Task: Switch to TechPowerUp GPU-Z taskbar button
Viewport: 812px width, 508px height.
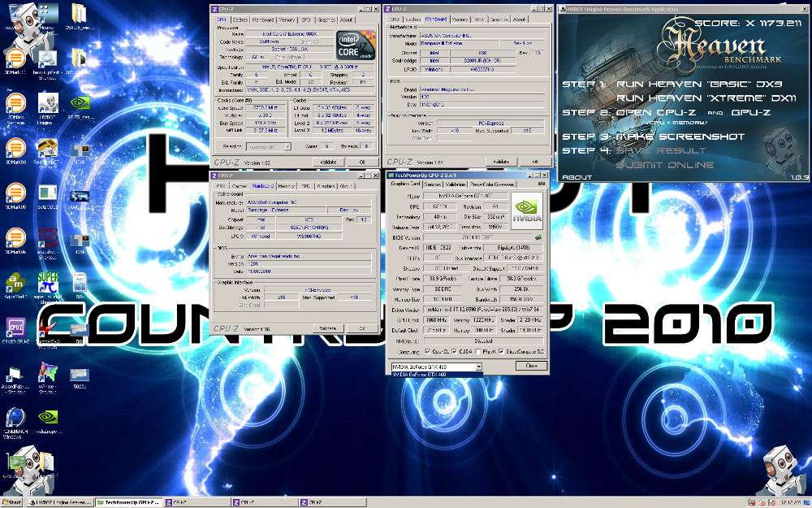Action: click(128, 502)
